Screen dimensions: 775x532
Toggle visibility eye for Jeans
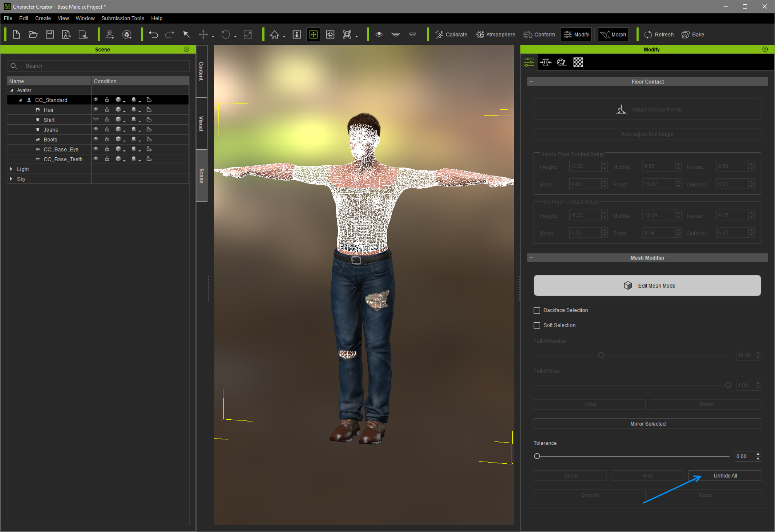click(96, 129)
